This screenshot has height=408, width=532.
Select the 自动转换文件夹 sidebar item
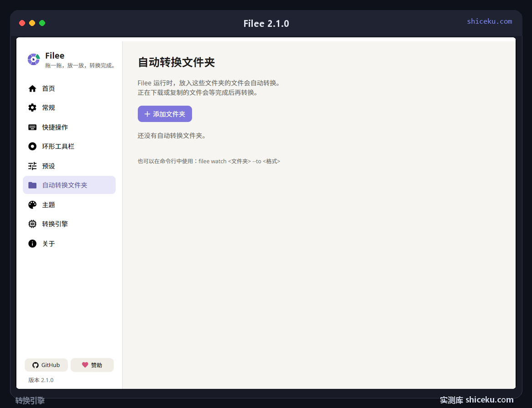point(69,185)
